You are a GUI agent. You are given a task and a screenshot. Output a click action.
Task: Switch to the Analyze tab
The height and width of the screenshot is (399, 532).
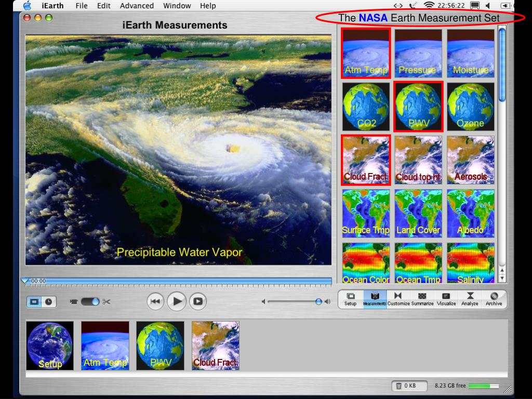[470, 299]
